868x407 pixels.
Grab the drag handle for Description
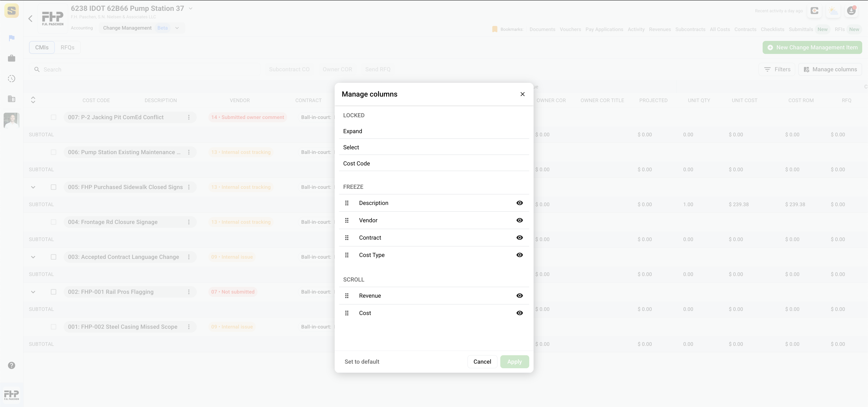click(x=347, y=203)
